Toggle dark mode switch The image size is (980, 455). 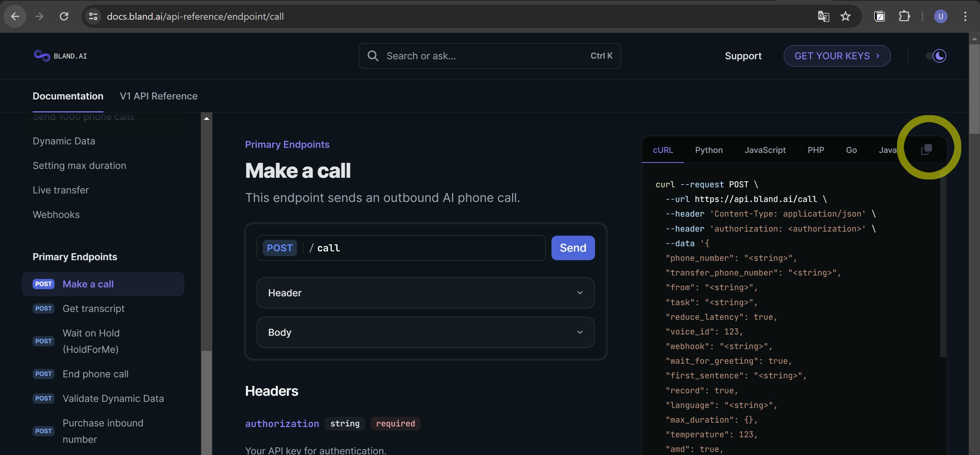pos(936,56)
